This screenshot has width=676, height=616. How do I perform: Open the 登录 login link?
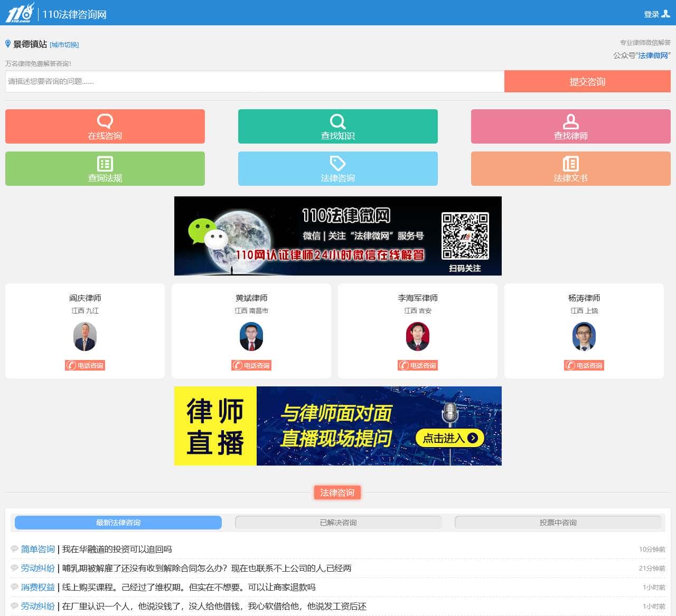pyautogui.click(x=651, y=14)
